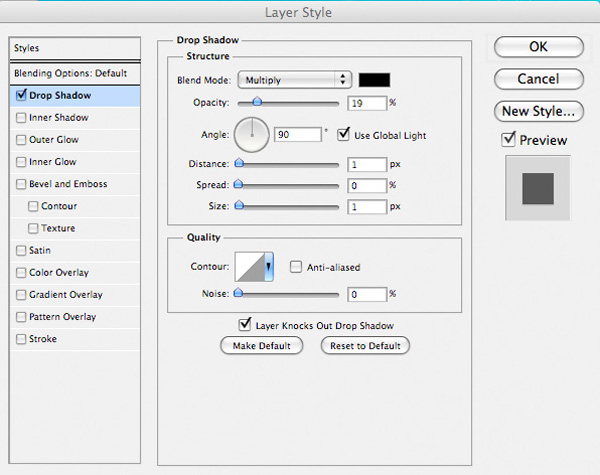
Task: Click the Size slider handle
Action: (239, 205)
